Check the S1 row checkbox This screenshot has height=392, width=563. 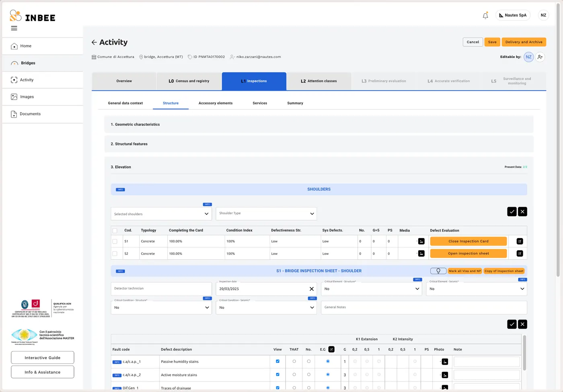[x=115, y=242]
